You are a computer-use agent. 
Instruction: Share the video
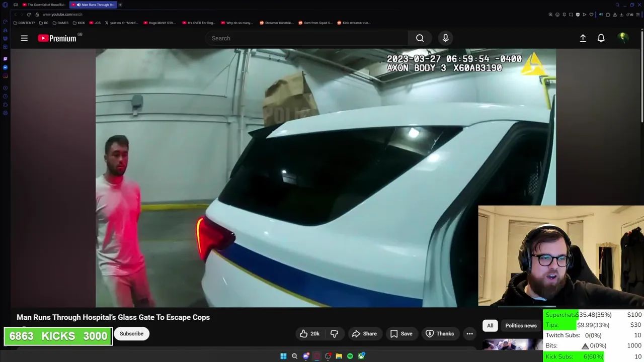click(x=364, y=334)
